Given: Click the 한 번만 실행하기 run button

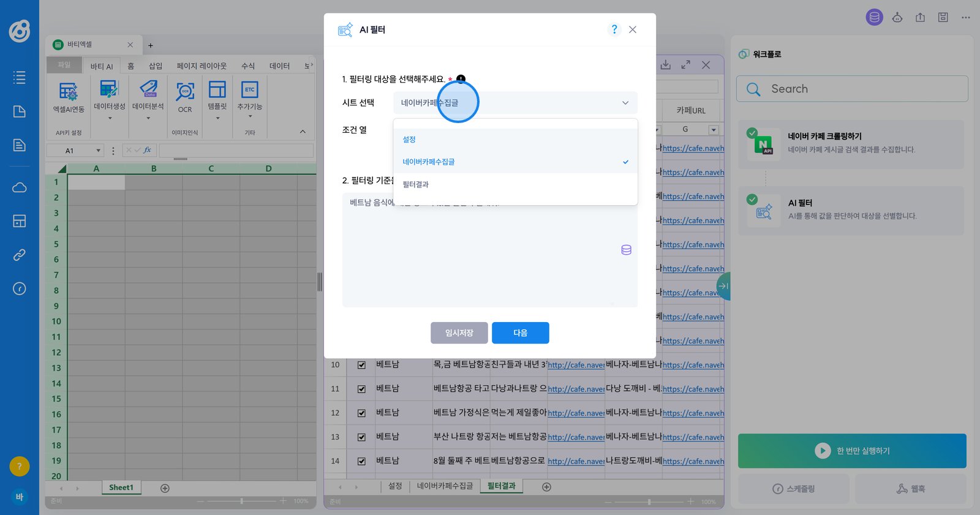Looking at the screenshot, I should [x=852, y=451].
